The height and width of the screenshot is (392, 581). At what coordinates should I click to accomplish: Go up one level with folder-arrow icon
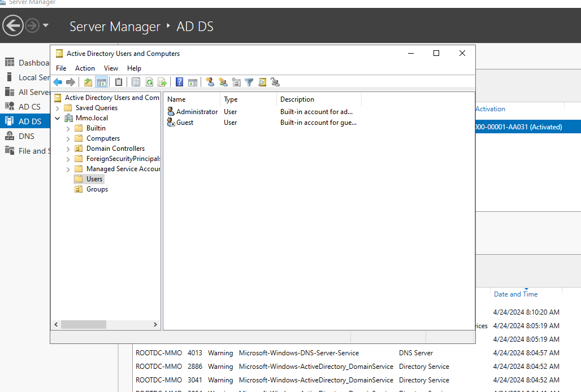click(x=88, y=82)
